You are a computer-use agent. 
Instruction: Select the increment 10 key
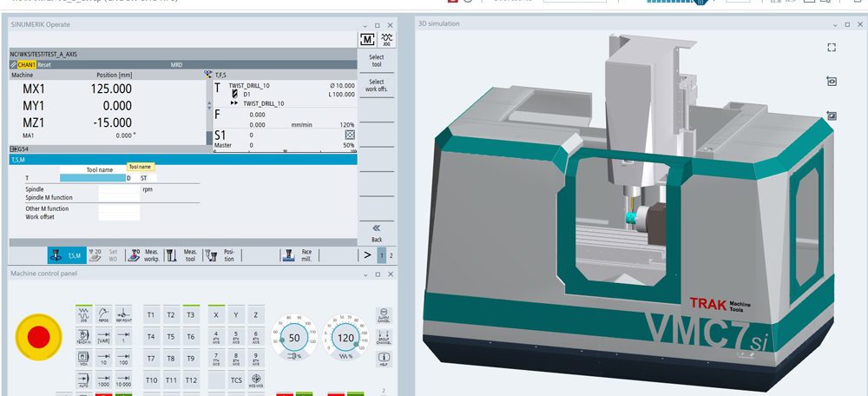103,358
